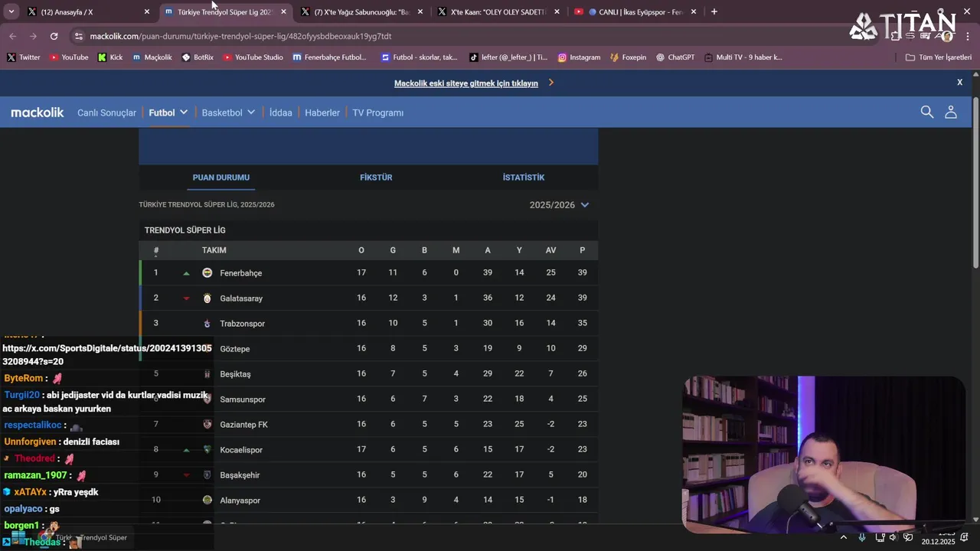Open the ChatGPT bookmark
The image size is (980, 551).
(x=675, y=57)
